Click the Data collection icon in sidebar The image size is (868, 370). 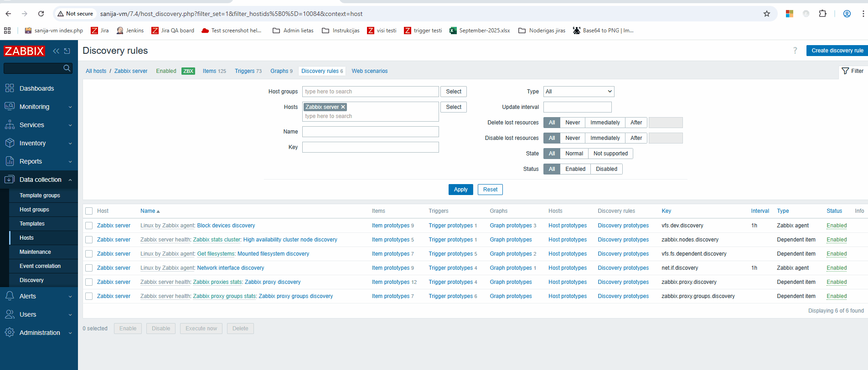tap(10, 180)
